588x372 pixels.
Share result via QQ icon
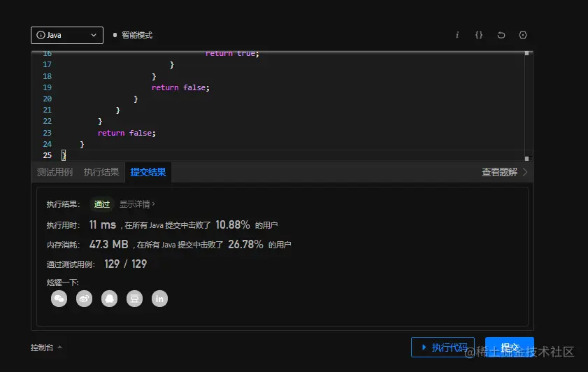point(109,299)
